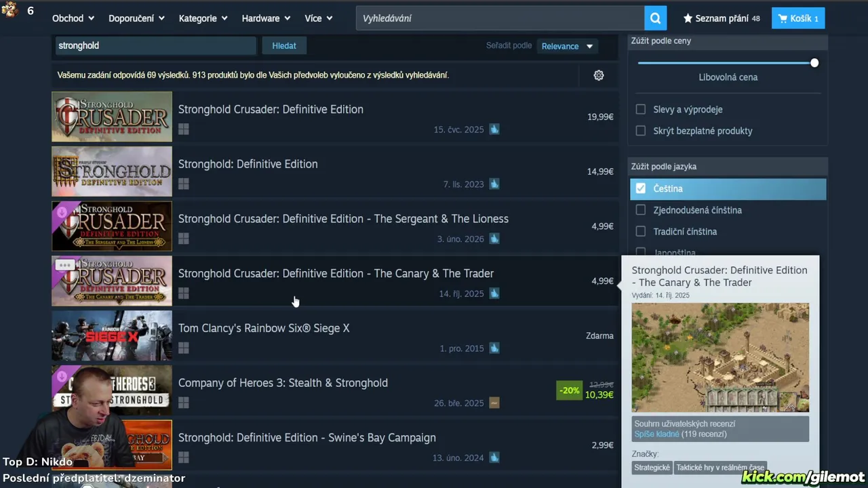Image resolution: width=868 pixels, height=488 pixels.
Task: Open Swine's Bay Campaign result
Action: pos(335,445)
